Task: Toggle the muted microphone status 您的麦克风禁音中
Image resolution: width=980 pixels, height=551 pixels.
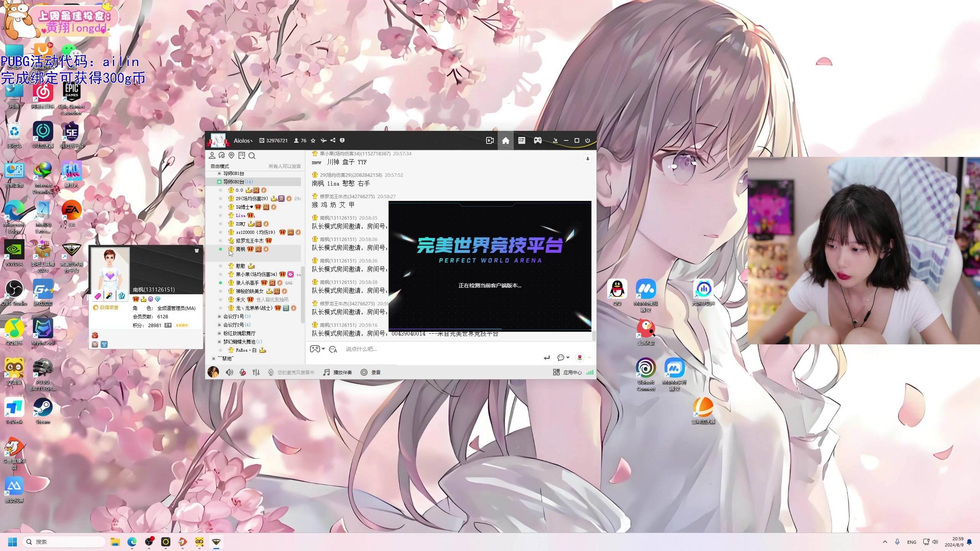Action: pyautogui.click(x=291, y=372)
